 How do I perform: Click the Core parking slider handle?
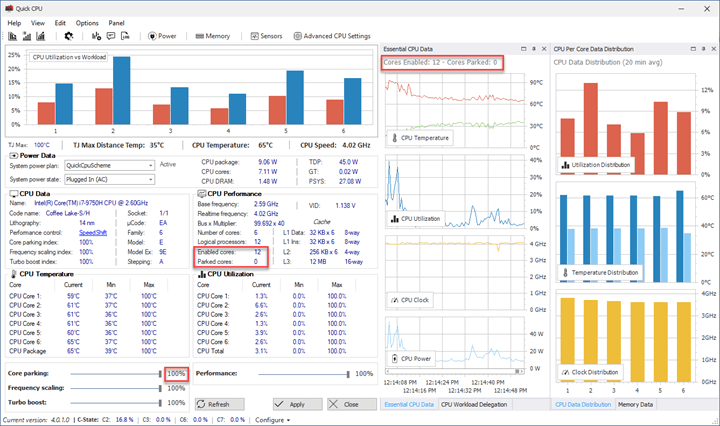click(160, 374)
